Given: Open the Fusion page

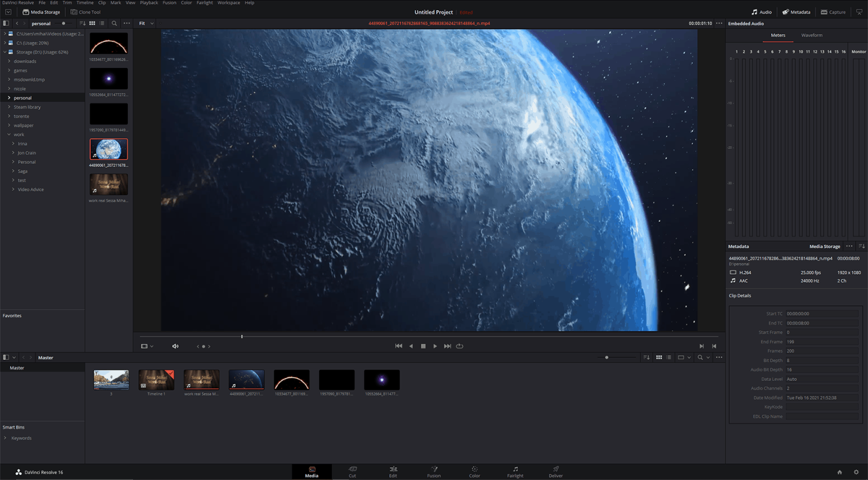Looking at the screenshot, I should coord(433,472).
